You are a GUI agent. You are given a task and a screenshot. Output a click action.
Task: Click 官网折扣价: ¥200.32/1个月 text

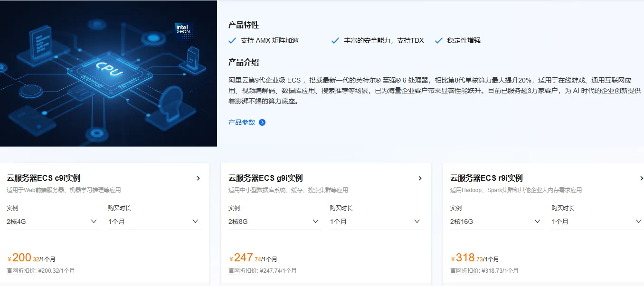(x=41, y=271)
